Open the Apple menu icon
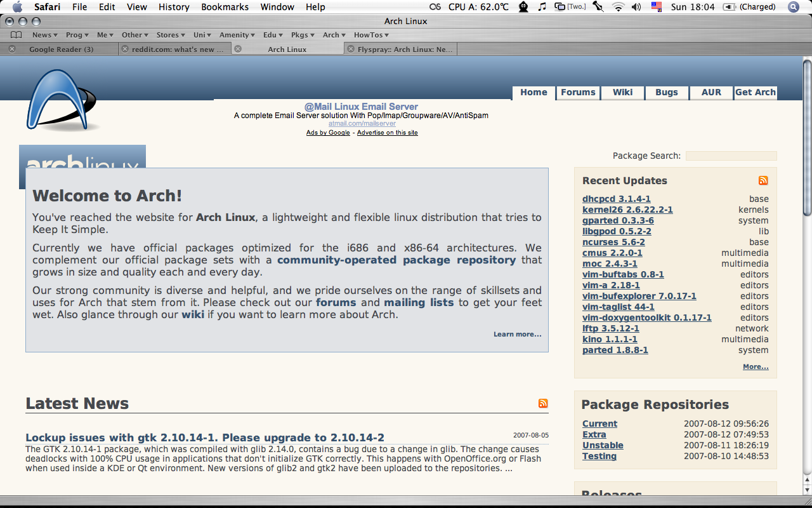This screenshot has width=812, height=508. click(17, 7)
